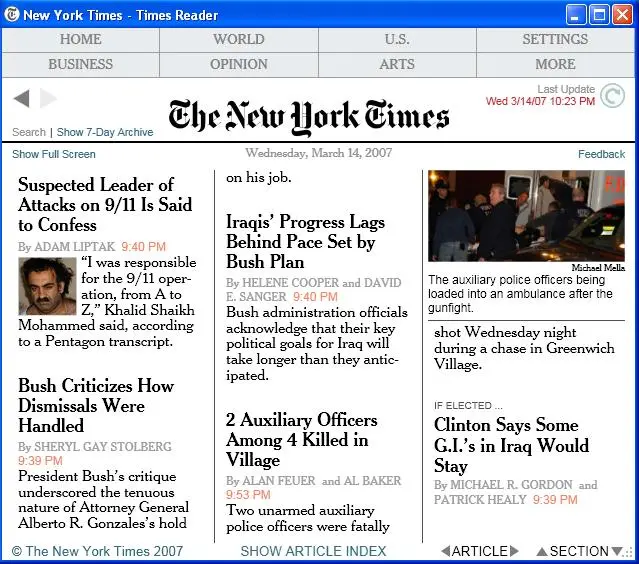Click the forward navigation arrow

[48, 99]
